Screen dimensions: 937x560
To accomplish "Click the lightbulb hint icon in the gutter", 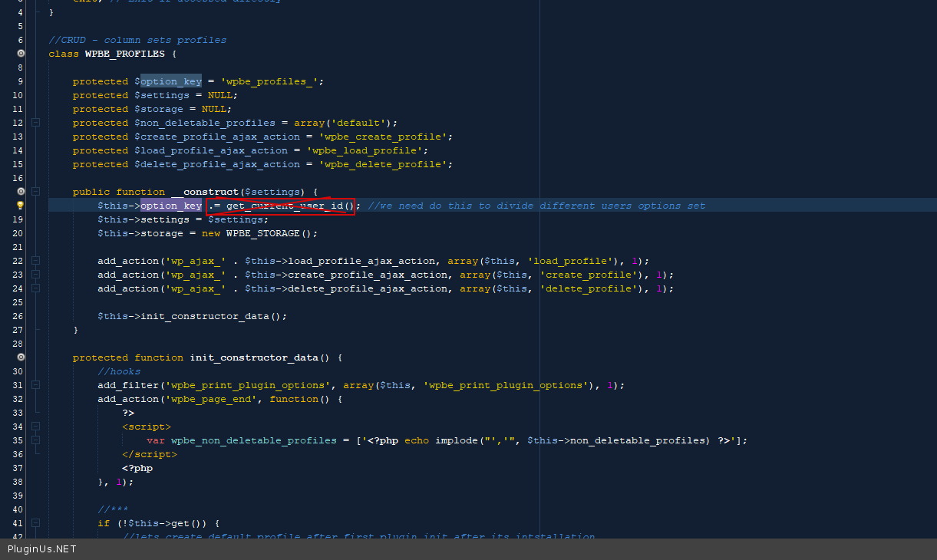I will 21,206.
